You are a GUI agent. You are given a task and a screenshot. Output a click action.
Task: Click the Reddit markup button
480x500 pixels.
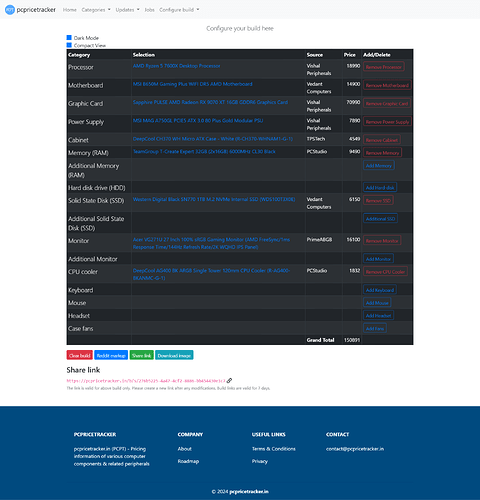click(111, 355)
